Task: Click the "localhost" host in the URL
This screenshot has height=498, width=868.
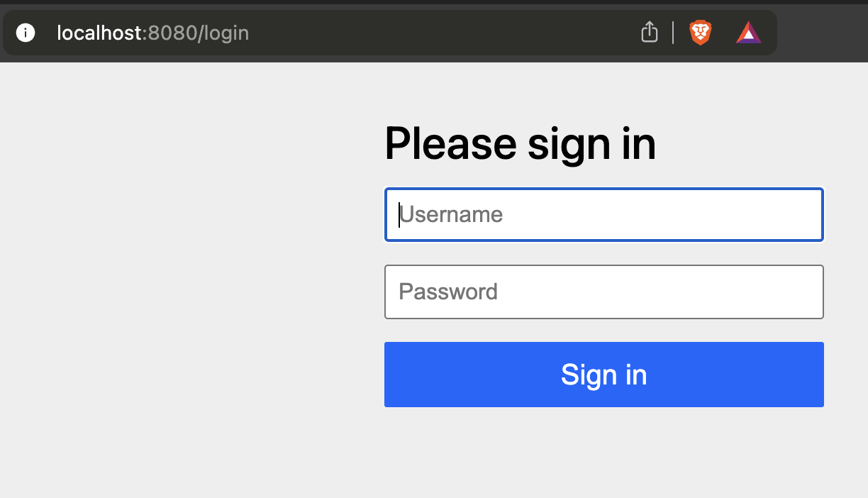Action: [x=99, y=33]
